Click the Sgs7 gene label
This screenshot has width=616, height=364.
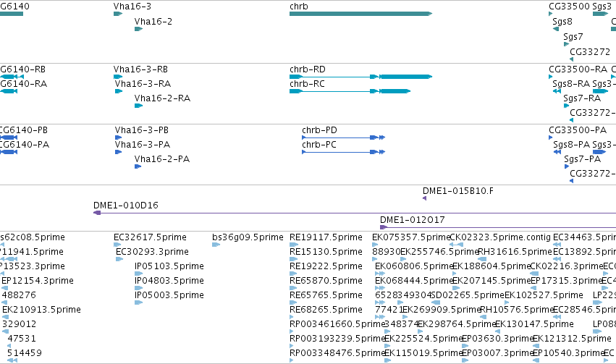click(x=573, y=37)
